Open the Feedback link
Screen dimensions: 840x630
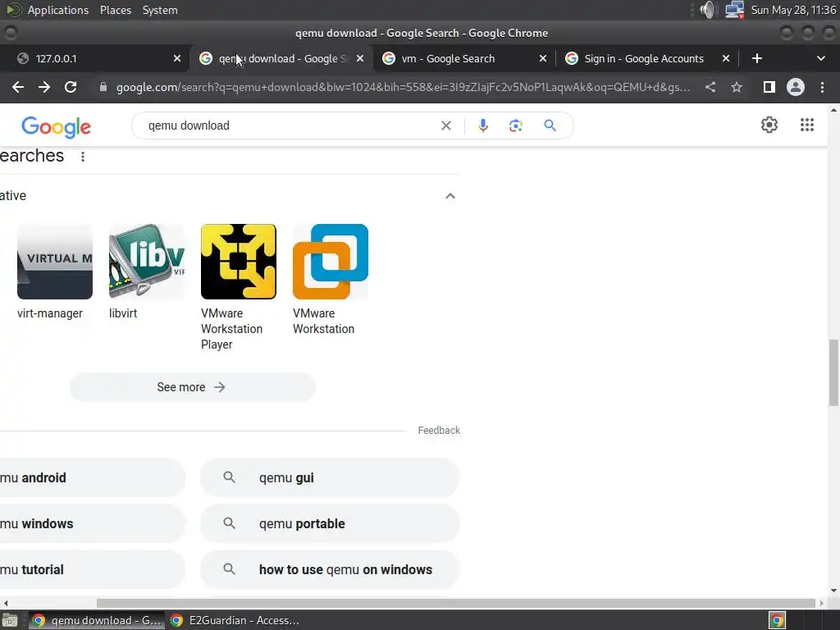point(439,430)
